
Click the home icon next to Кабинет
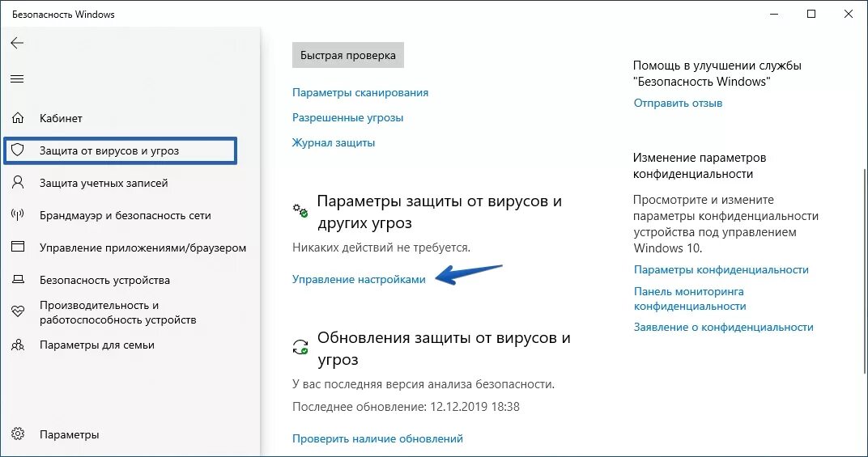pyautogui.click(x=18, y=118)
